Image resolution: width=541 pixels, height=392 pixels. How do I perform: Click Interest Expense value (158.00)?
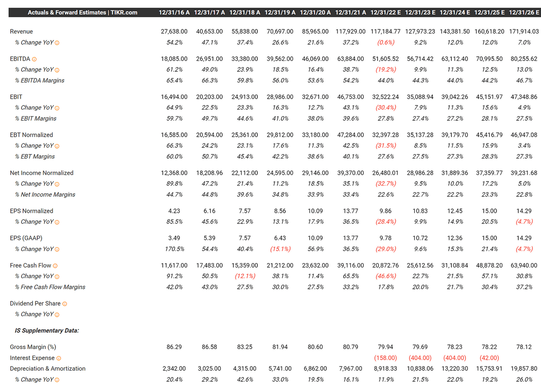pyautogui.click(x=385, y=358)
